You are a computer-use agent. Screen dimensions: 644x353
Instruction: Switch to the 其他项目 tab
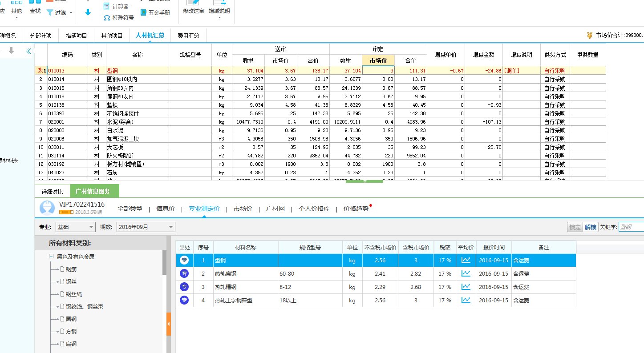112,36
